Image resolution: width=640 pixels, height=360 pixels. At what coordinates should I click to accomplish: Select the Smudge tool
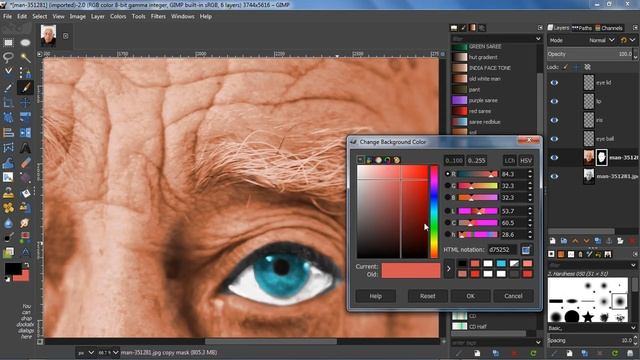[x=25, y=223]
